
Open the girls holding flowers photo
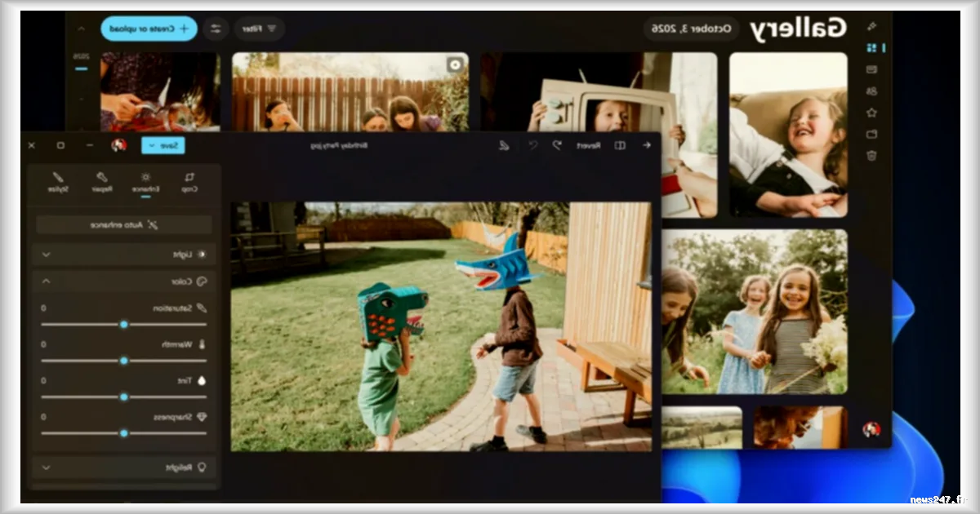(x=755, y=312)
